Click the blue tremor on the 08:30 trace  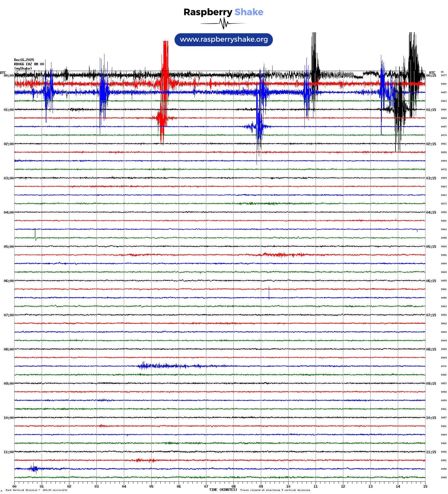(x=160, y=366)
